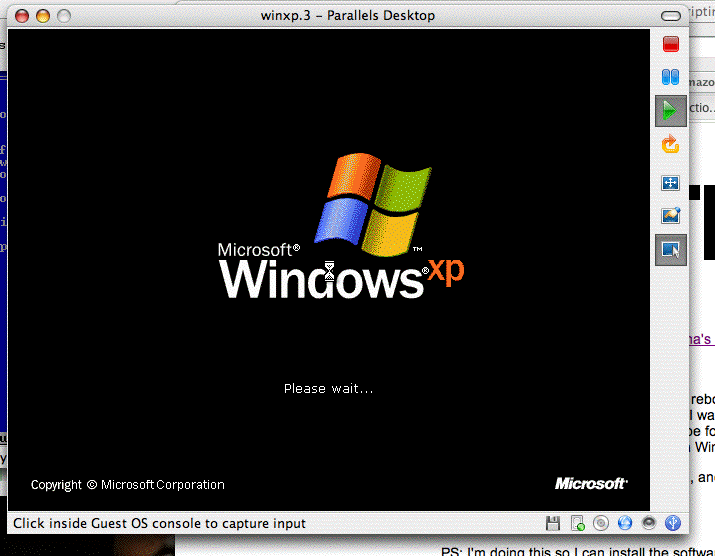The height and width of the screenshot is (556, 715).
Task: Click the hard disk status icon
Action: (x=577, y=523)
